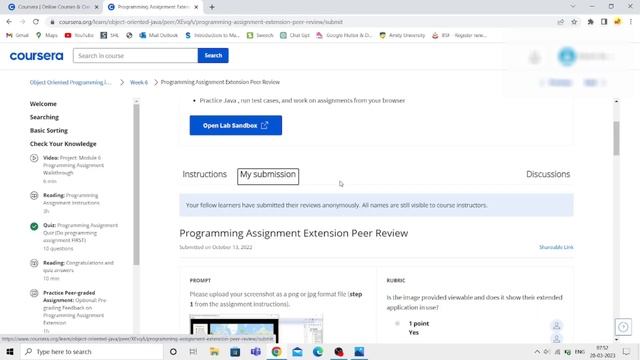Expand the Basic Sorting section in sidebar
Screen dimensions: 640x360
tap(49, 131)
